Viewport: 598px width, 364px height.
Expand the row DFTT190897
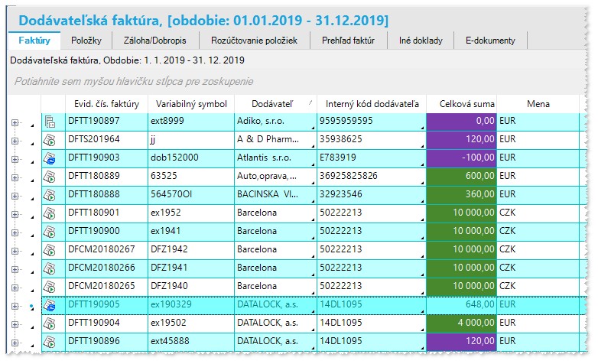pyautogui.click(x=15, y=122)
